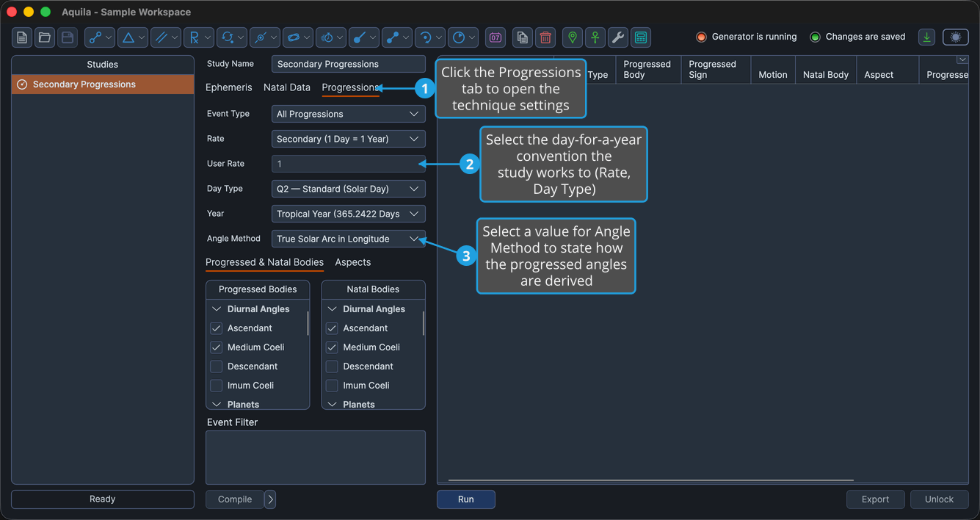Toggle light theme with the sun icon
The width and height of the screenshot is (980, 520).
[956, 37]
